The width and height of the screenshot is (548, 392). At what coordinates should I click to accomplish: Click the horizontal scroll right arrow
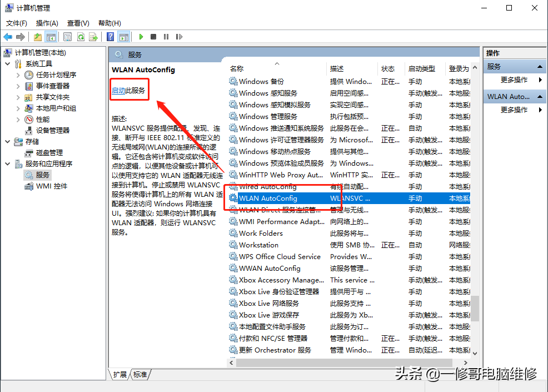[x=466, y=363]
